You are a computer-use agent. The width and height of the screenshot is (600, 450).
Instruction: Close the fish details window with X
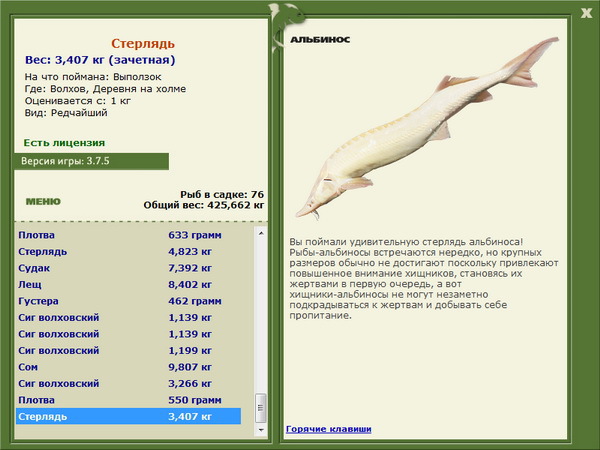coord(586,13)
